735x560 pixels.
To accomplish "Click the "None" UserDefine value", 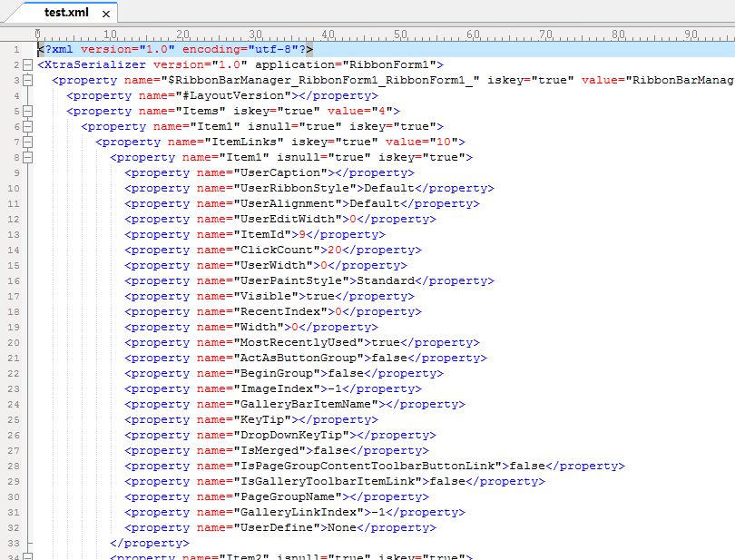I will pos(342,528).
